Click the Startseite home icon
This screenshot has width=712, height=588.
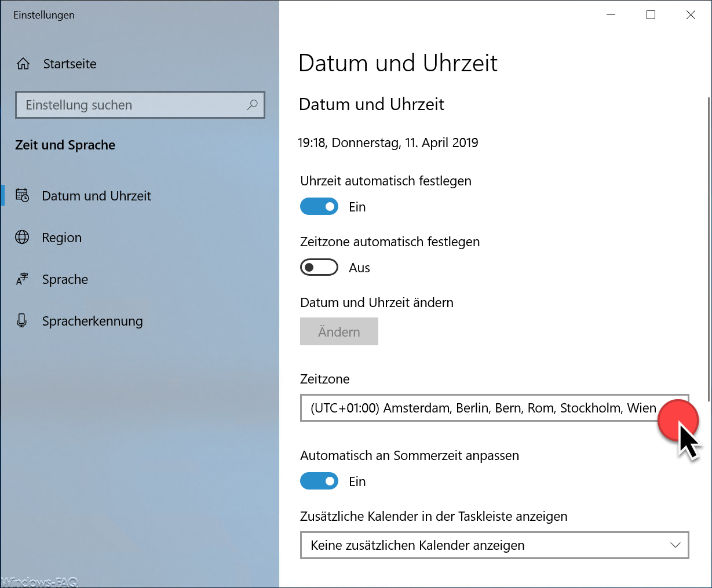click(23, 64)
